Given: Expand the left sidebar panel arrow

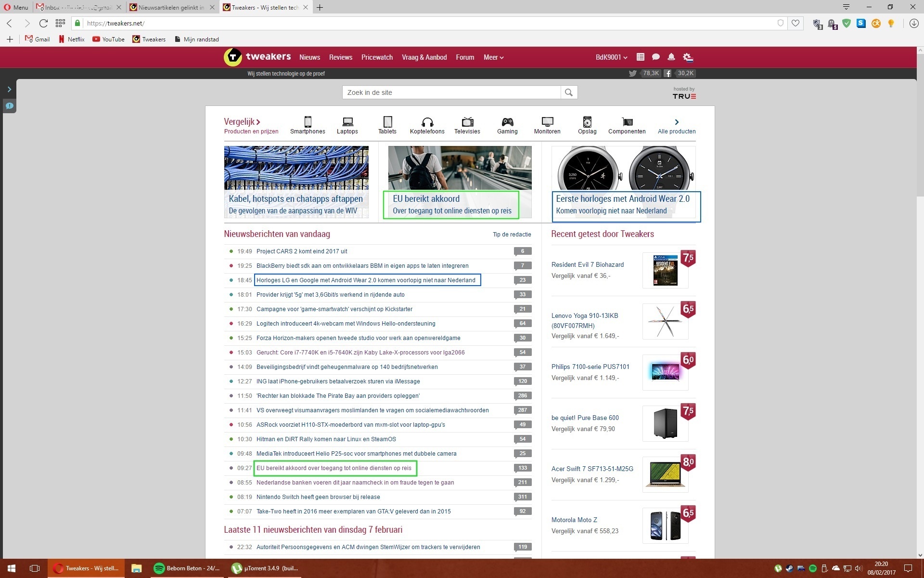Looking at the screenshot, I should point(9,89).
